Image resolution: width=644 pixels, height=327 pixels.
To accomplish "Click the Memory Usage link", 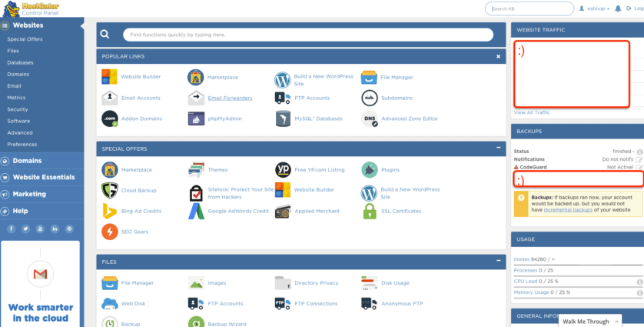I will coord(531,292).
